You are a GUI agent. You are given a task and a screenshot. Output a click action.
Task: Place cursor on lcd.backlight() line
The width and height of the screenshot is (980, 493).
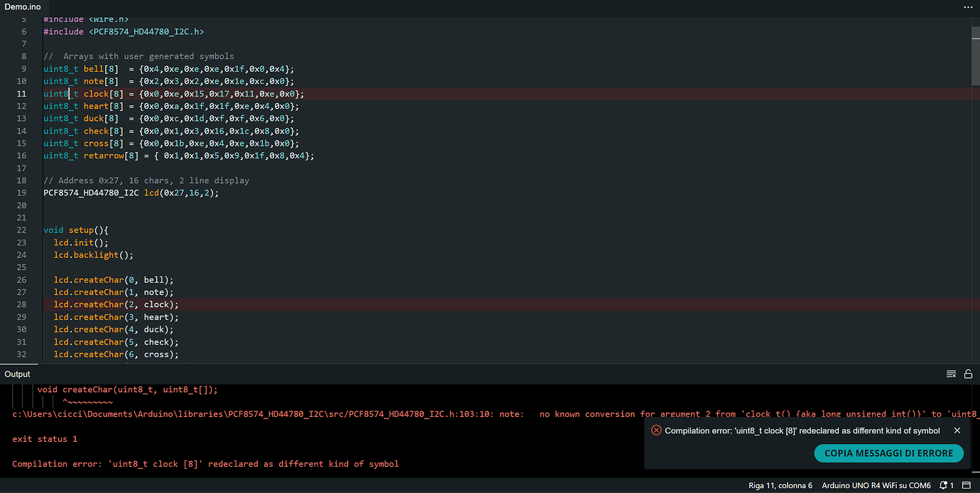(x=94, y=255)
